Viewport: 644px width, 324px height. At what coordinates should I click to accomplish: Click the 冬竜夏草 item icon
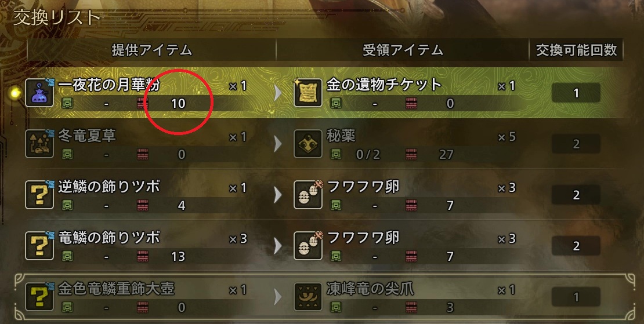pyautogui.click(x=39, y=144)
